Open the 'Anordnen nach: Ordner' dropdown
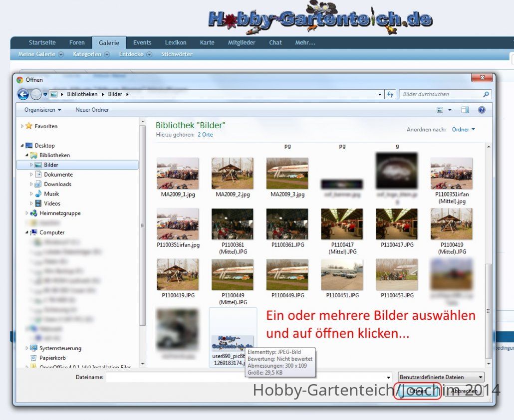 coord(463,130)
